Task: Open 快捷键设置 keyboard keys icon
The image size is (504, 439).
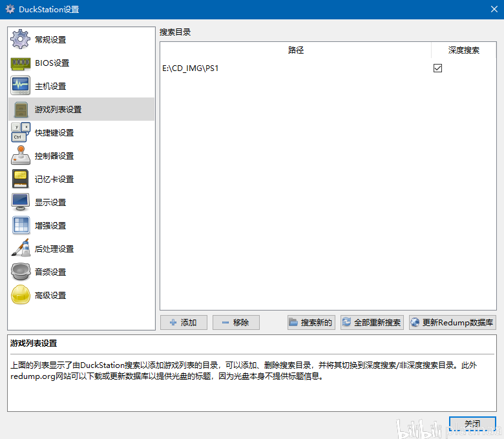Action: [21, 132]
